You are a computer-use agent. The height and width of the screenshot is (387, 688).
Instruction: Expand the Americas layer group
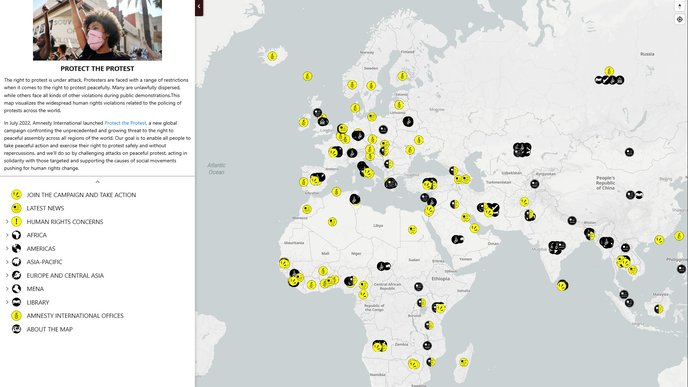tap(7, 248)
